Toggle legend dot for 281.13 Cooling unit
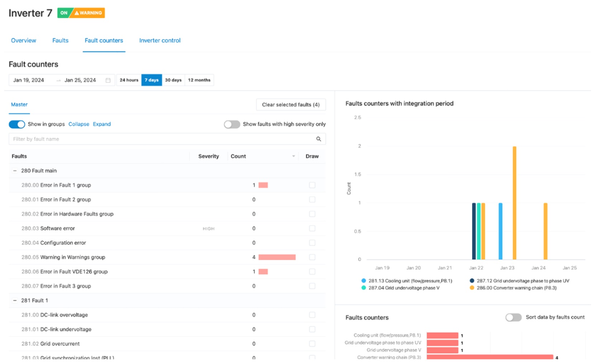Screen dimensions: 595x364 [364, 281]
